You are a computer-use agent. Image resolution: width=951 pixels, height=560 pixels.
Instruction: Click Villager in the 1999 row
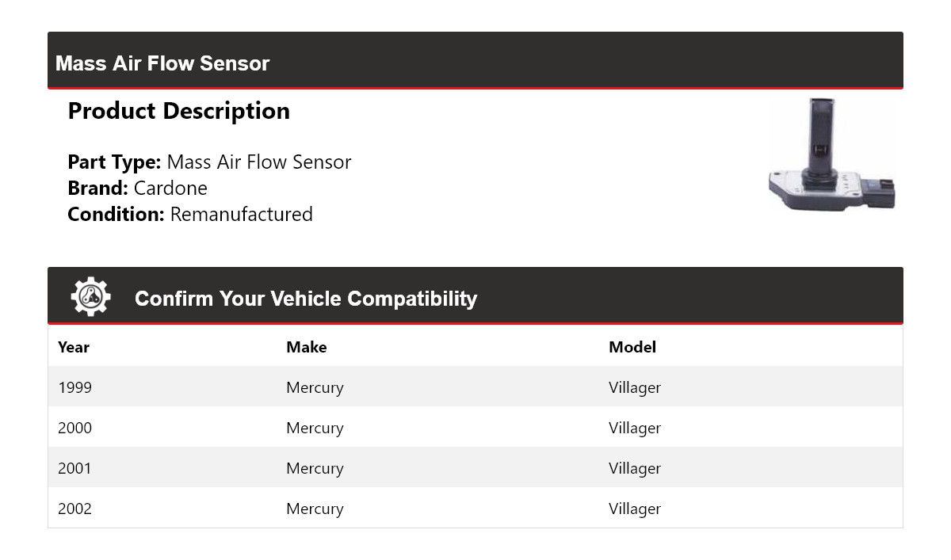(634, 387)
